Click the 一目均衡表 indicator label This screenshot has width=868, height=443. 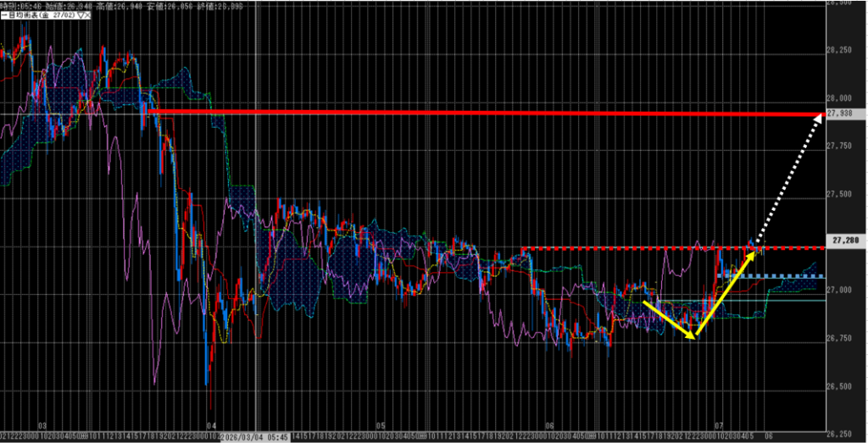click(24, 15)
